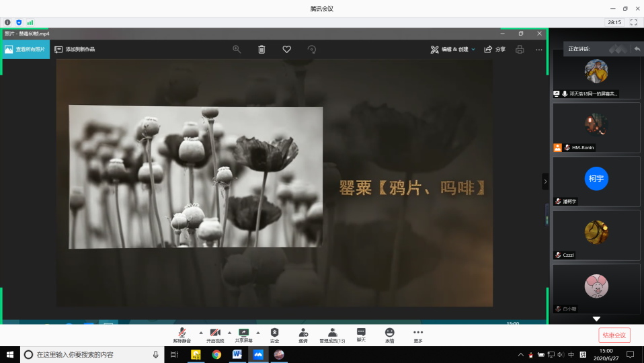
Task: Click the 邀请 invite icon
Action: click(303, 333)
